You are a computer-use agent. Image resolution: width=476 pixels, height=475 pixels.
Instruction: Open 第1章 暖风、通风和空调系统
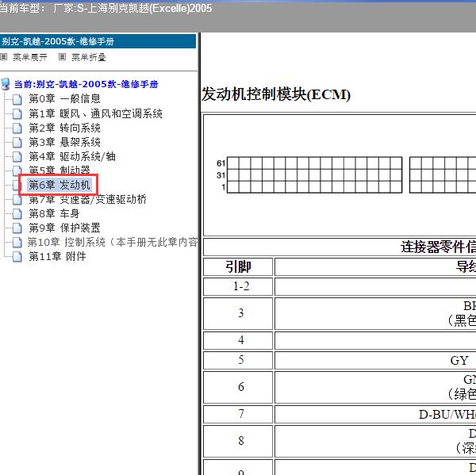(95, 113)
